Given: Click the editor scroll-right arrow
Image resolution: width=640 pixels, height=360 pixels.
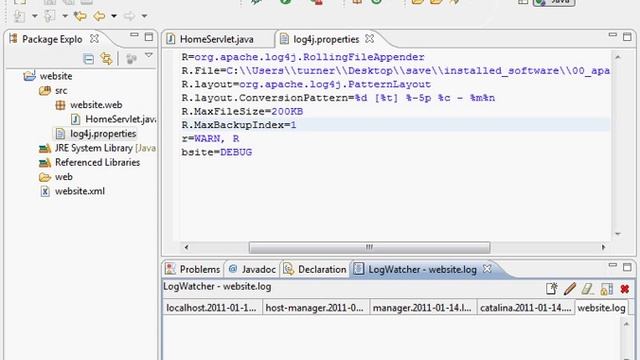Looking at the screenshot, I should point(603,247).
